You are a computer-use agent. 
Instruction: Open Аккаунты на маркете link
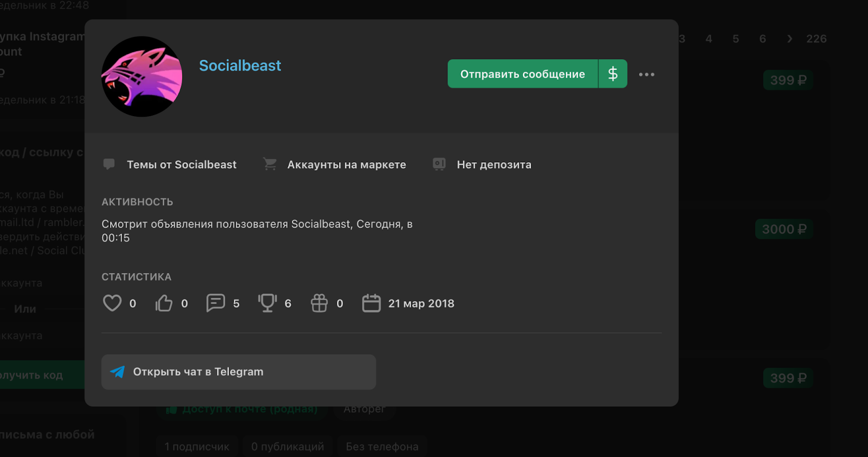click(347, 164)
